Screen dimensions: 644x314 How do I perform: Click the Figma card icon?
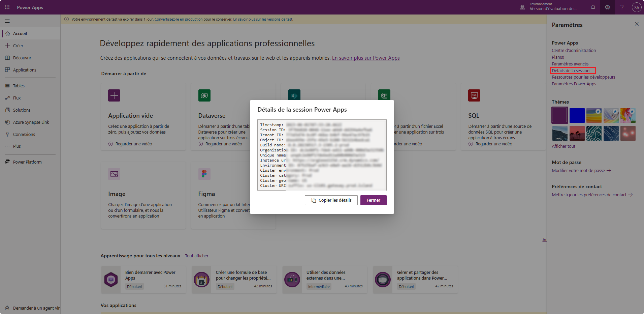click(x=204, y=174)
